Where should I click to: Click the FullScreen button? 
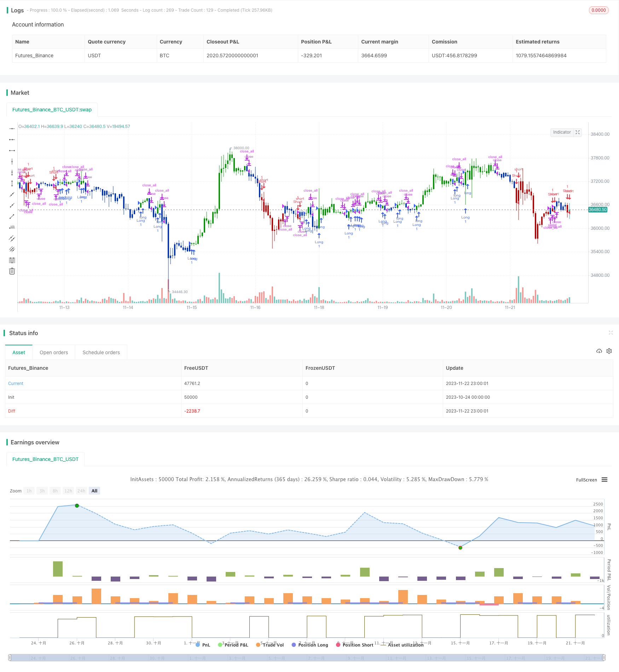pos(586,480)
